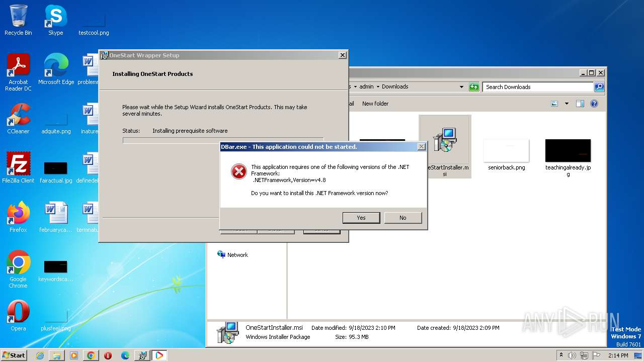Screen dimensions: 644x362
Task: Select OneStartInstaller.msi file in Downloads
Action: (446, 146)
